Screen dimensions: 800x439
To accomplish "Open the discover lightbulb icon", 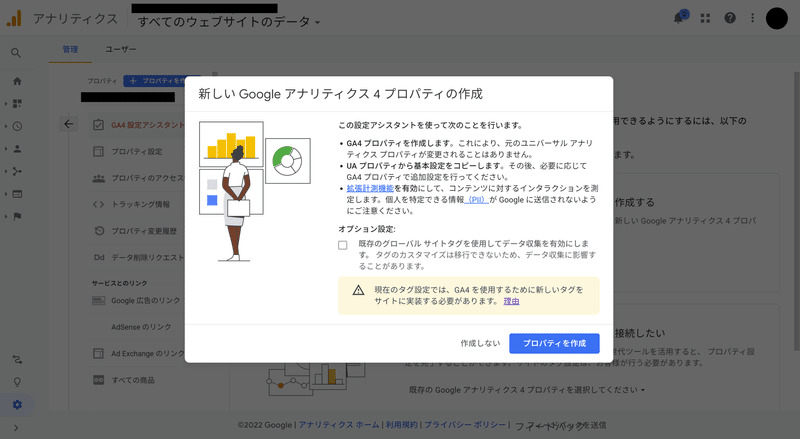I will pyautogui.click(x=17, y=382).
